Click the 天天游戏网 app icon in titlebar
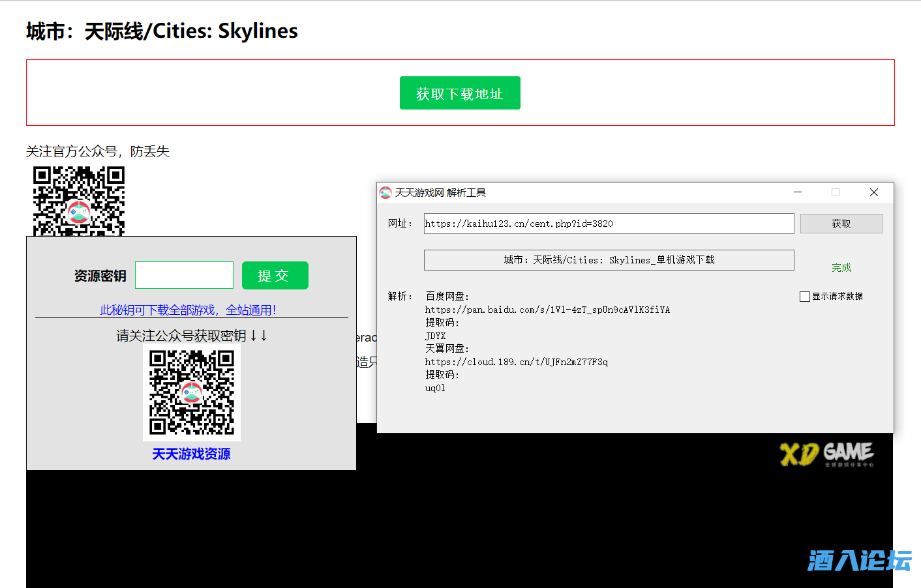921x588 pixels. (385, 192)
